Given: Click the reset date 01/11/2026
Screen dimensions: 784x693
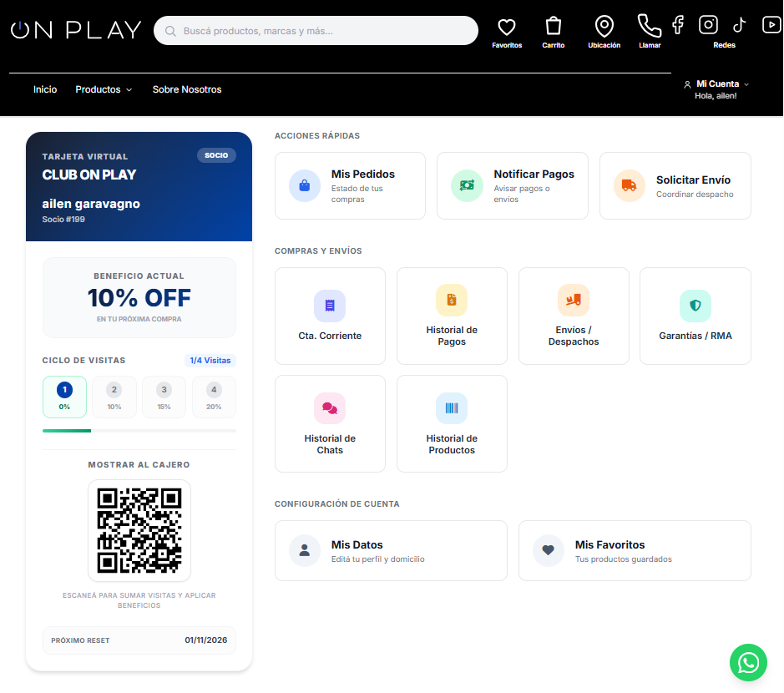Looking at the screenshot, I should tap(206, 640).
